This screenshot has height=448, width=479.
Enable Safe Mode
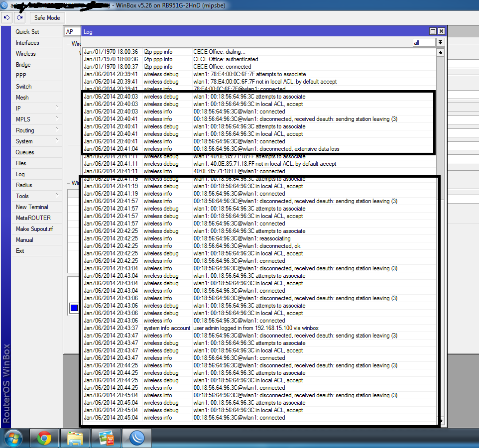point(47,17)
